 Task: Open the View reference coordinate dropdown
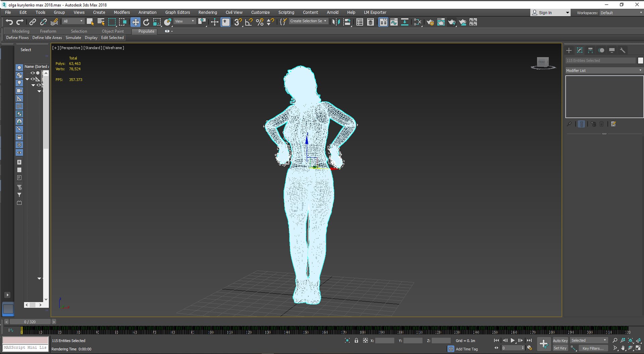(184, 21)
